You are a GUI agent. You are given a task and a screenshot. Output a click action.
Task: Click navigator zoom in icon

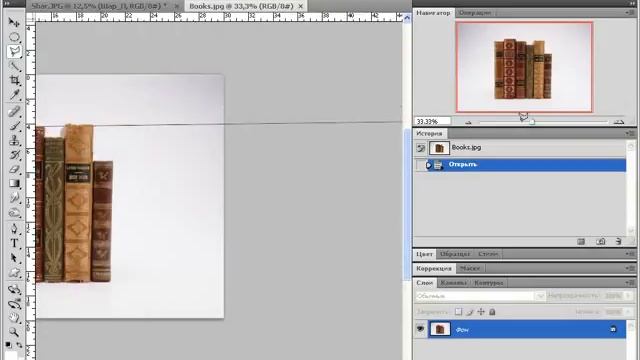point(619,122)
